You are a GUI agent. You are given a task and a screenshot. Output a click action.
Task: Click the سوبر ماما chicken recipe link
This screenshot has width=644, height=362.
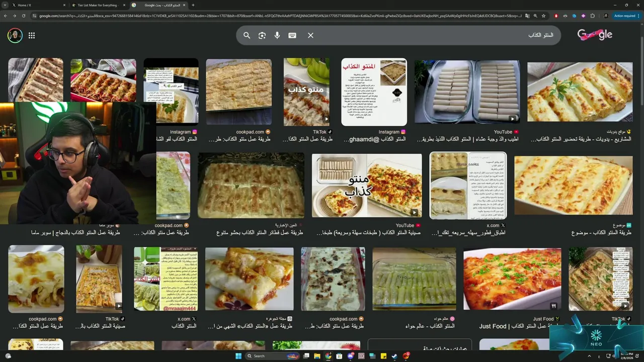click(x=75, y=233)
